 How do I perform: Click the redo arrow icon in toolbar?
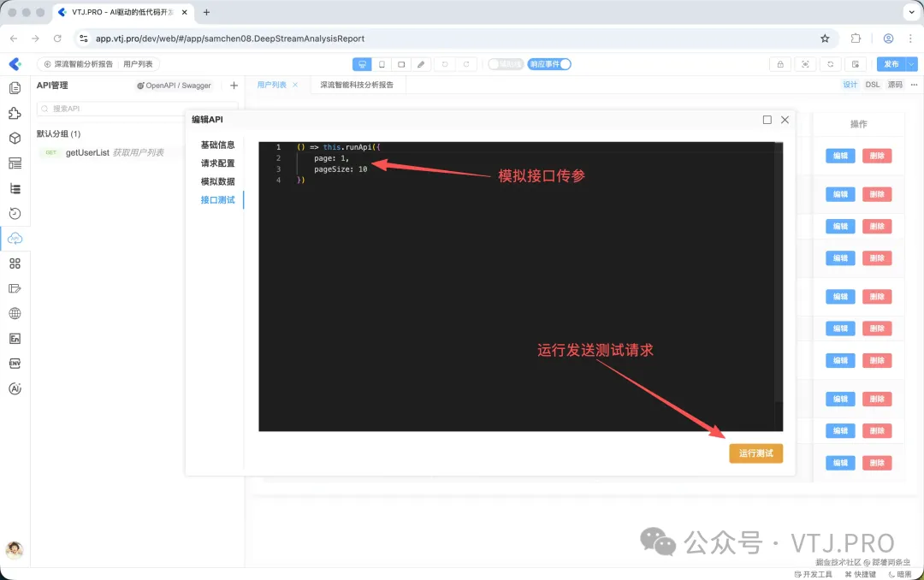coord(465,64)
